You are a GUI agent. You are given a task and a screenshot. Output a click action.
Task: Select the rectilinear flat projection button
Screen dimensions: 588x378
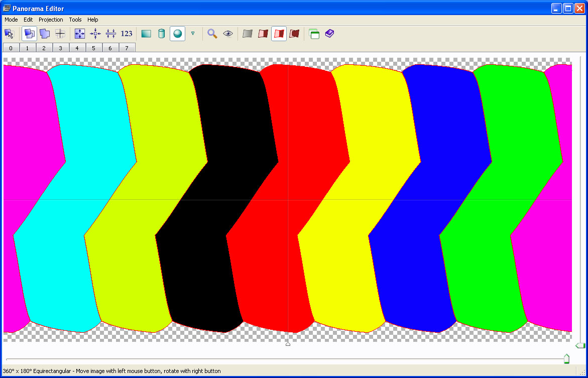coord(146,34)
